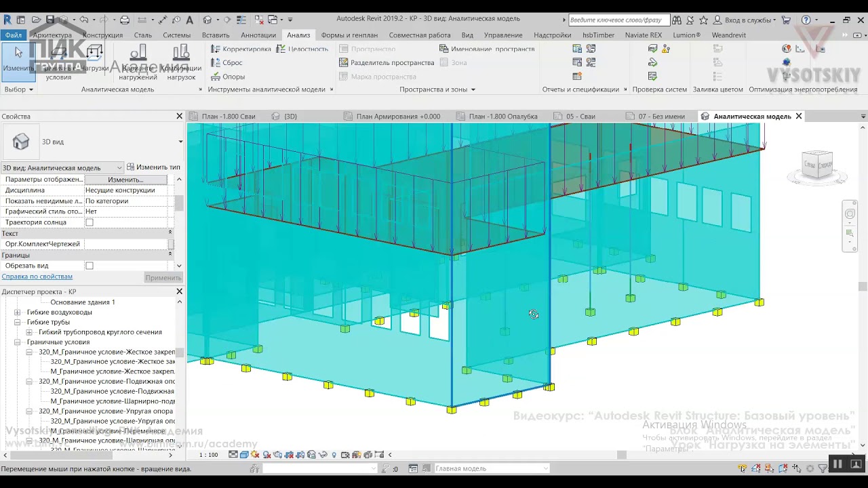Open the 3D вид: Аналитическая модель instance dropdown
This screenshot has width=868, height=488.
click(x=62, y=167)
